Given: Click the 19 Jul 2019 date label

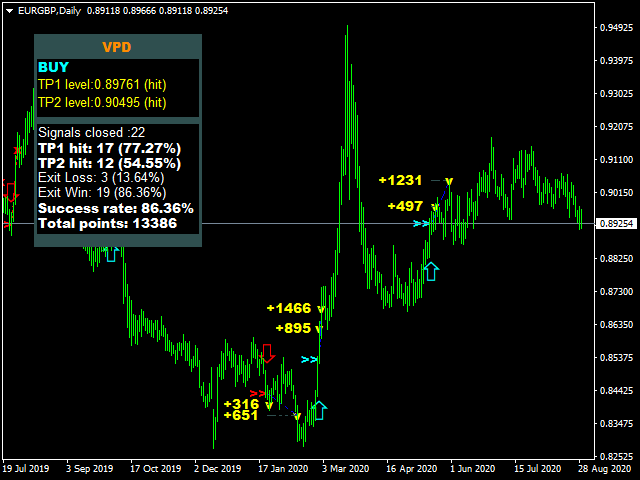Looking at the screenshot, I should tap(26, 469).
